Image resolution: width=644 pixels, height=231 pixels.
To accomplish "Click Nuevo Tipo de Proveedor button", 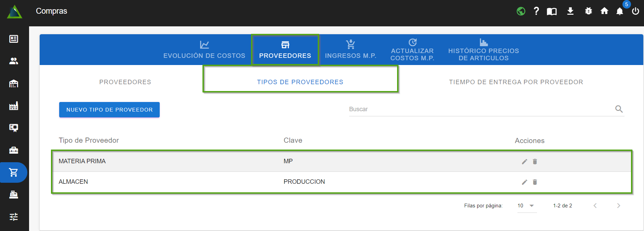I will tap(109, 110).
